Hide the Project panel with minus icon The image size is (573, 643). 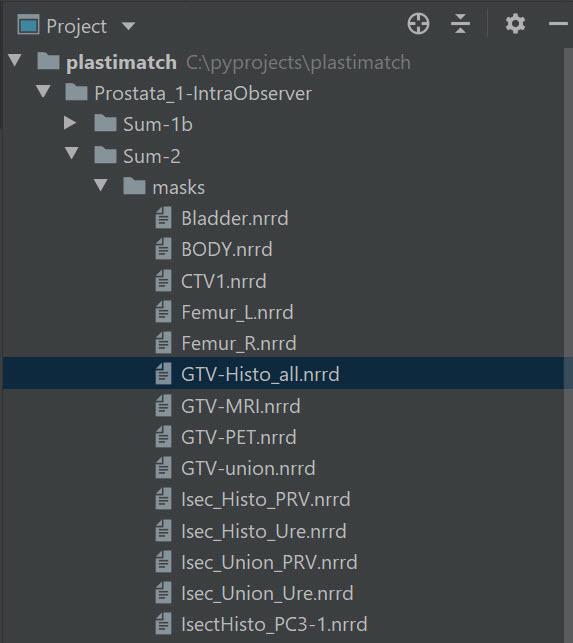pyautogui.click(x=558, y=24)
